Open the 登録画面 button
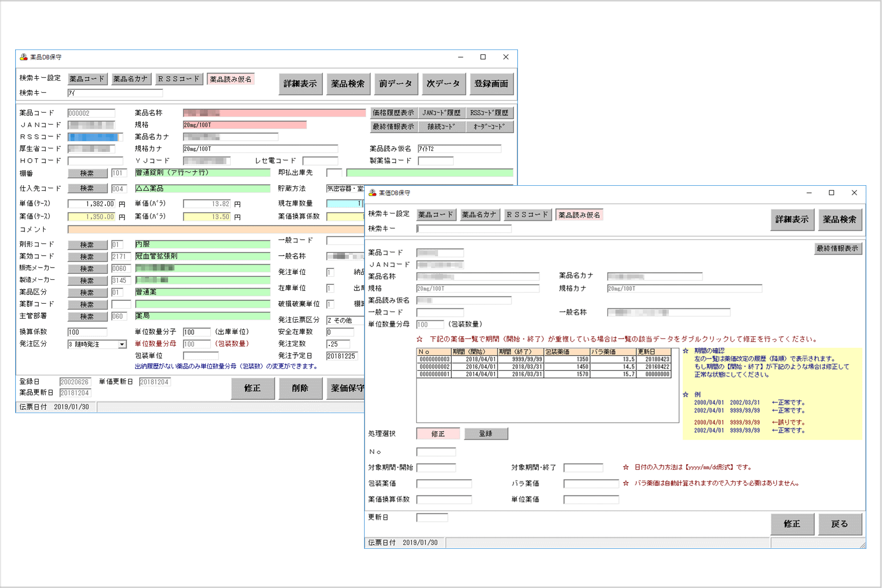The height and width of the screenshot is (588, 882). pos(491,84)
